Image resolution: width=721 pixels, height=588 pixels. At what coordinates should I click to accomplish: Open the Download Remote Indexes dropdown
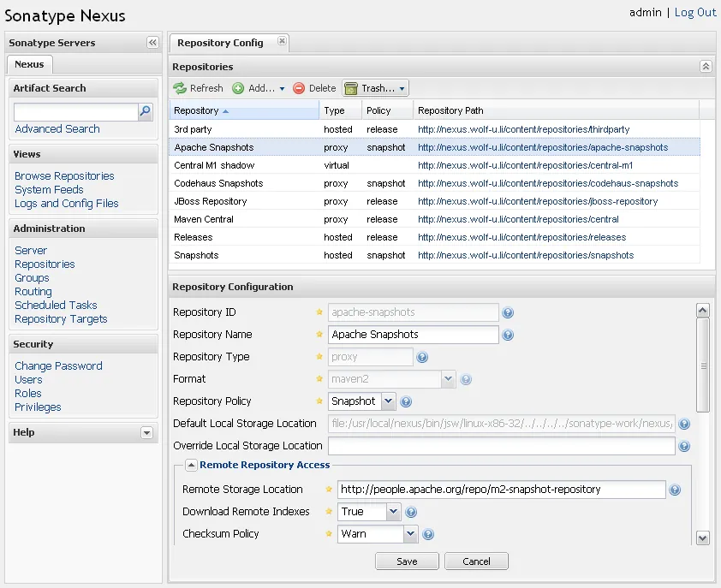393,511
